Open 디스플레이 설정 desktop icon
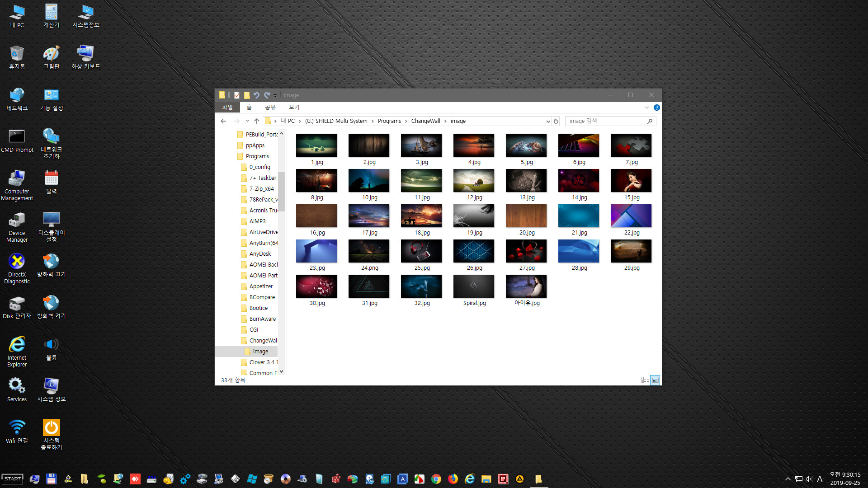Image resolution: width=868 pixels, height=488 pixels. (51, 227)
